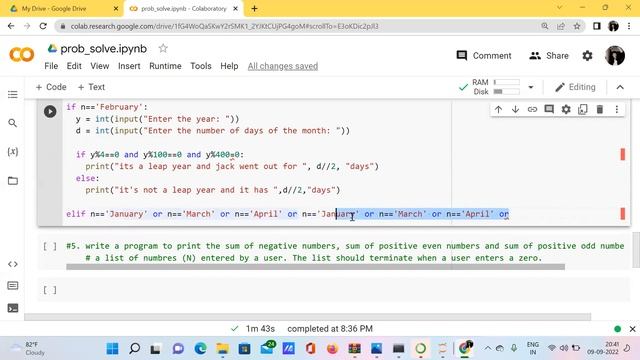The height and width of the screenshot is (360, 640).
Task: Run the code cell with play button
Action: [x=50, y=111]
